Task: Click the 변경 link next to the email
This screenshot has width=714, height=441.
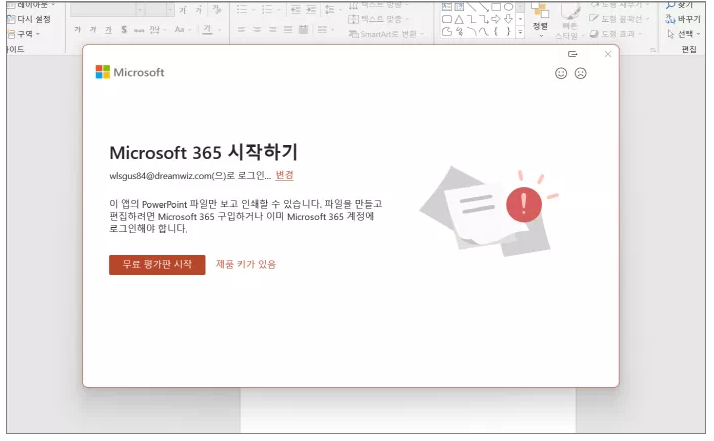Action: pyautogui.click(x=285, y=175)
